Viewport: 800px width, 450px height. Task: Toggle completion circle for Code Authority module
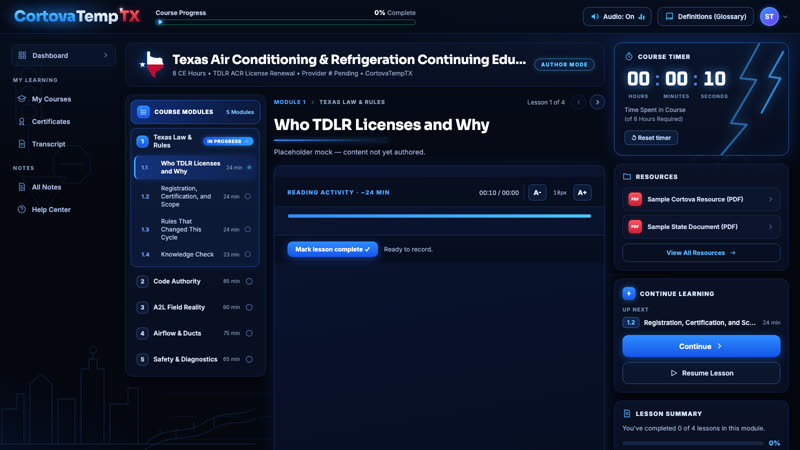249,281
